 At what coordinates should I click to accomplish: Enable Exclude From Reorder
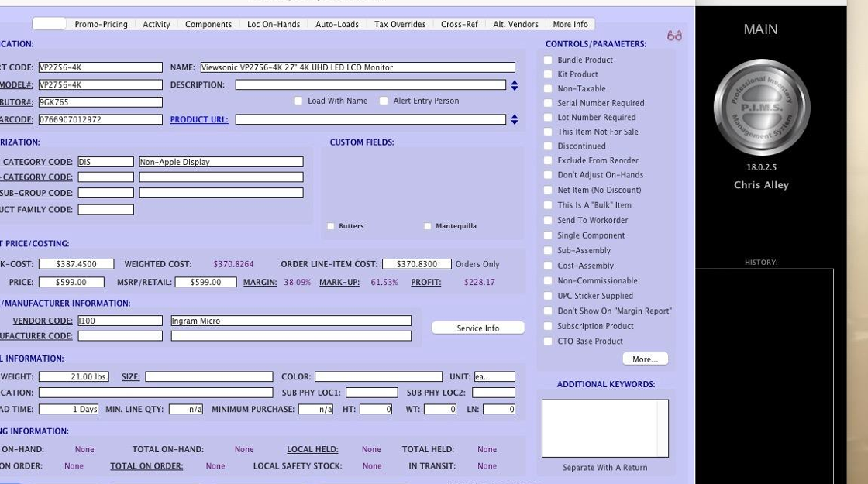548,160
